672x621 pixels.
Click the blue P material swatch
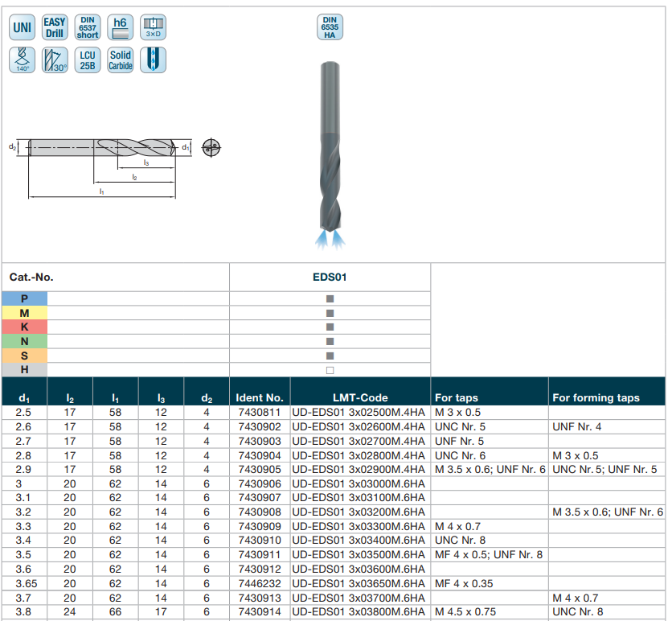coord(24,298)
